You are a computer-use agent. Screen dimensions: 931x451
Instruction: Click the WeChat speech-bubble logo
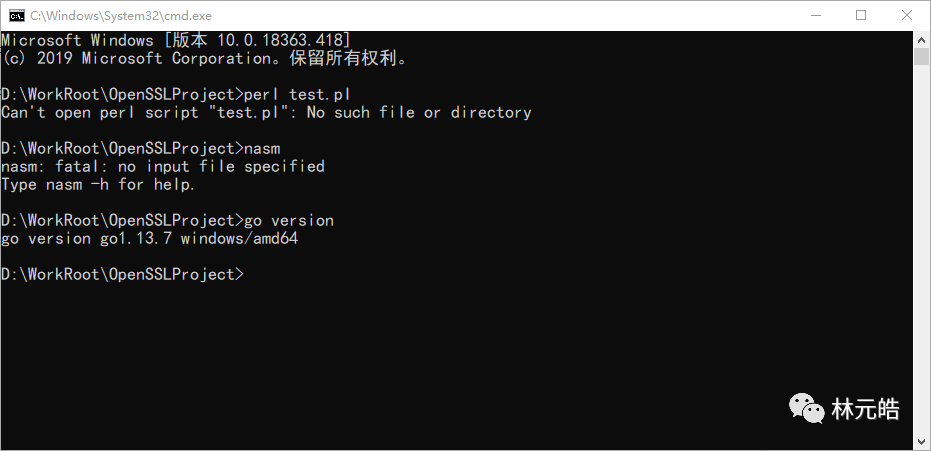[808, 408]
